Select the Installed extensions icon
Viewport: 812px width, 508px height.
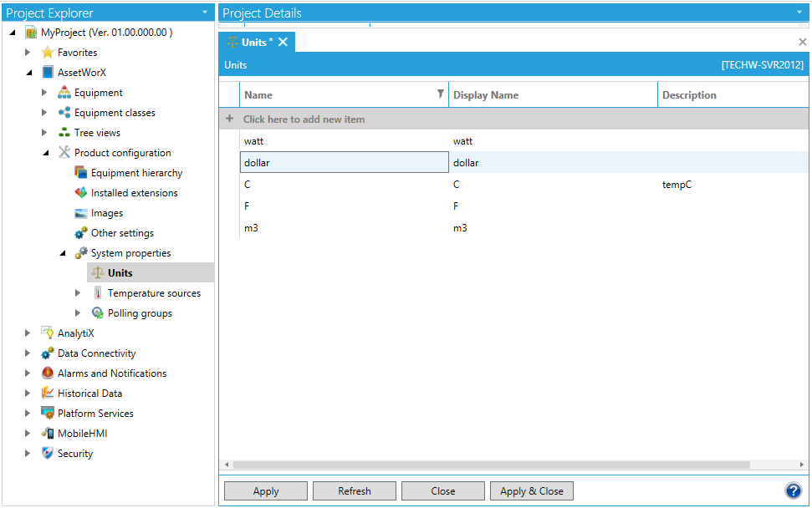[x=81, y=193]
